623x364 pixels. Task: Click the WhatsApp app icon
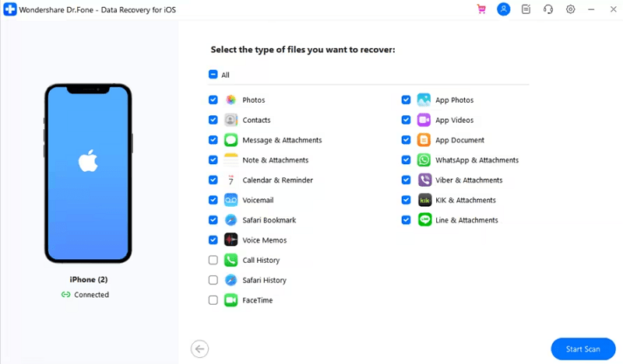[x=424, y=160]
